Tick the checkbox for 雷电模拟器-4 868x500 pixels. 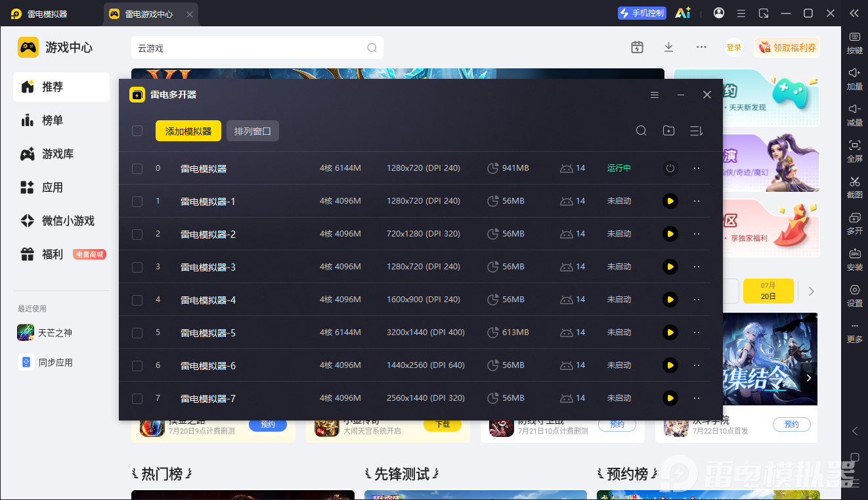coord(137,300)
